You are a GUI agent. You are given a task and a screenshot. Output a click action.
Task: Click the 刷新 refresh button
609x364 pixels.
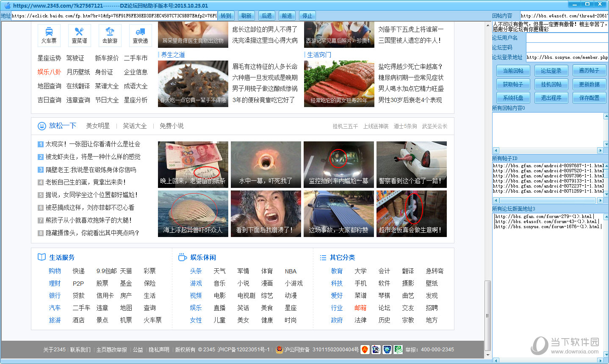(x=246, y=16)
